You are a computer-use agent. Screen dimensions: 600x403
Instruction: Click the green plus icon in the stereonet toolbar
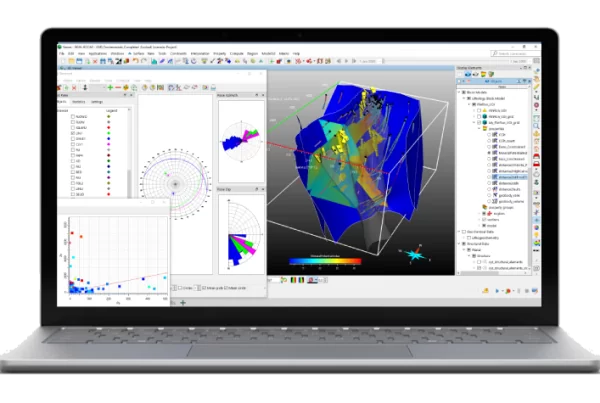pos(110,88)
